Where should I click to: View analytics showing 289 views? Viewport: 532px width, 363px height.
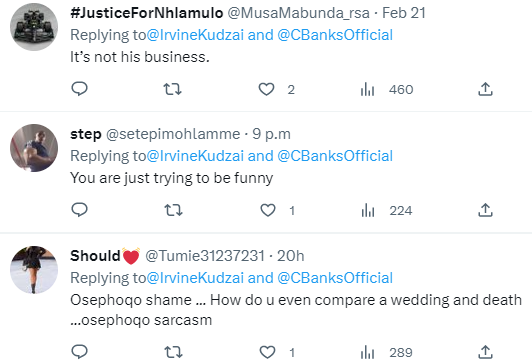[x=387, y=352]
